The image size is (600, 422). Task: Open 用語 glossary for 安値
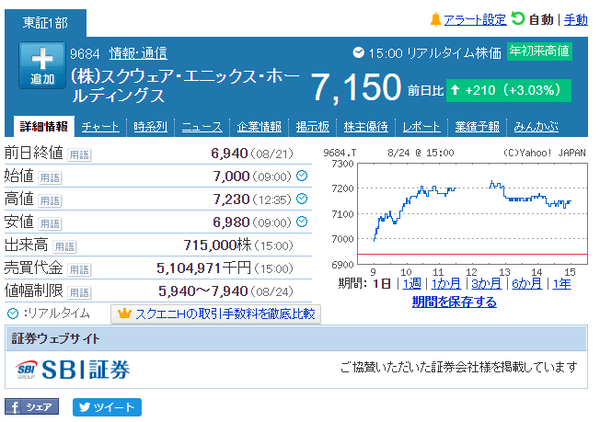[x=50, y=224]
